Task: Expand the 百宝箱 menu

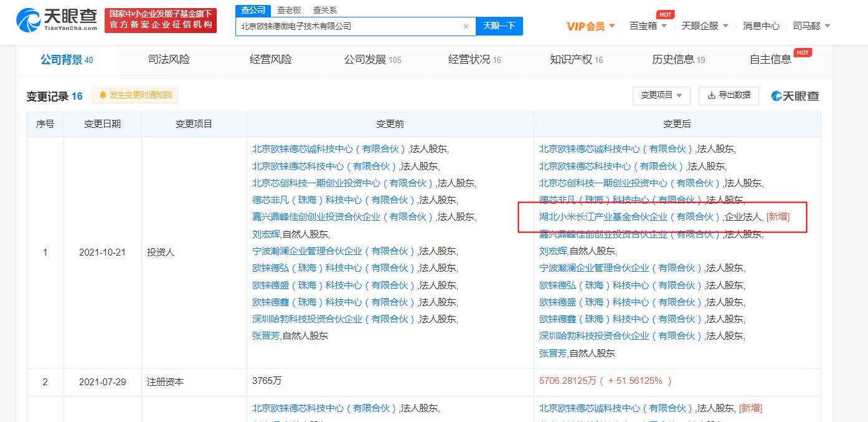Action: tap(648, 26)
